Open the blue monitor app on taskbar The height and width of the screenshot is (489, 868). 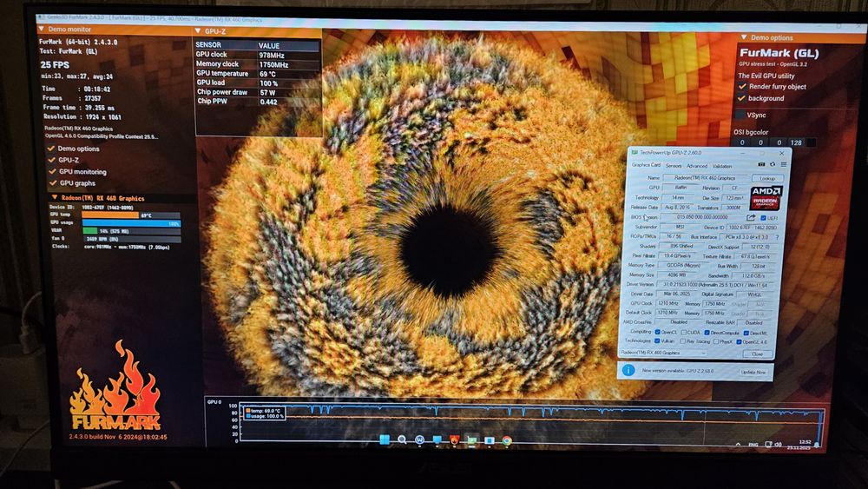(x=437, y=440)
